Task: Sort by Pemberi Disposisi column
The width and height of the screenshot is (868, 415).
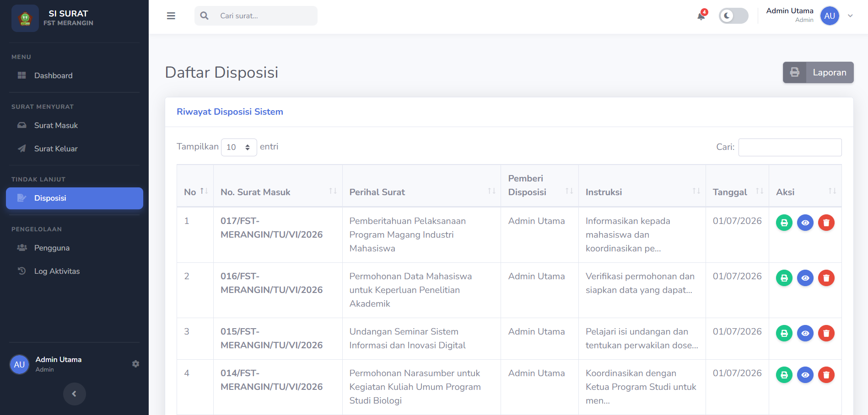Action: pos(540,186)
